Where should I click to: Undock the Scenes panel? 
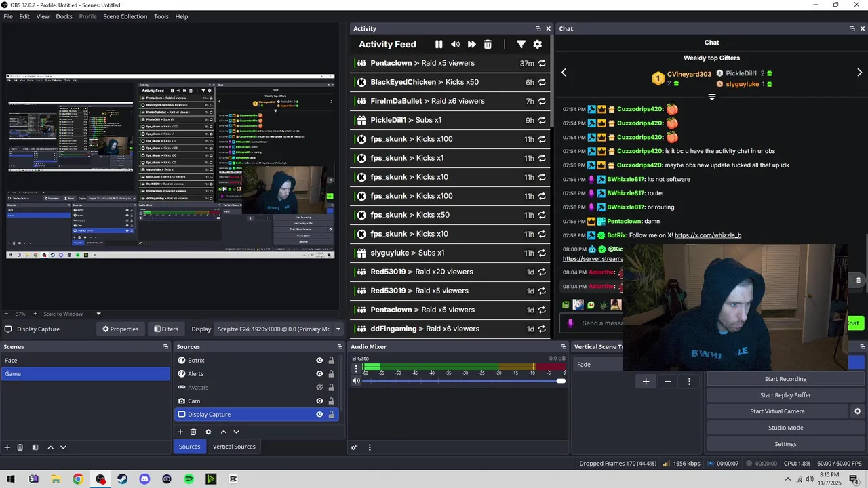click(165, 347)
